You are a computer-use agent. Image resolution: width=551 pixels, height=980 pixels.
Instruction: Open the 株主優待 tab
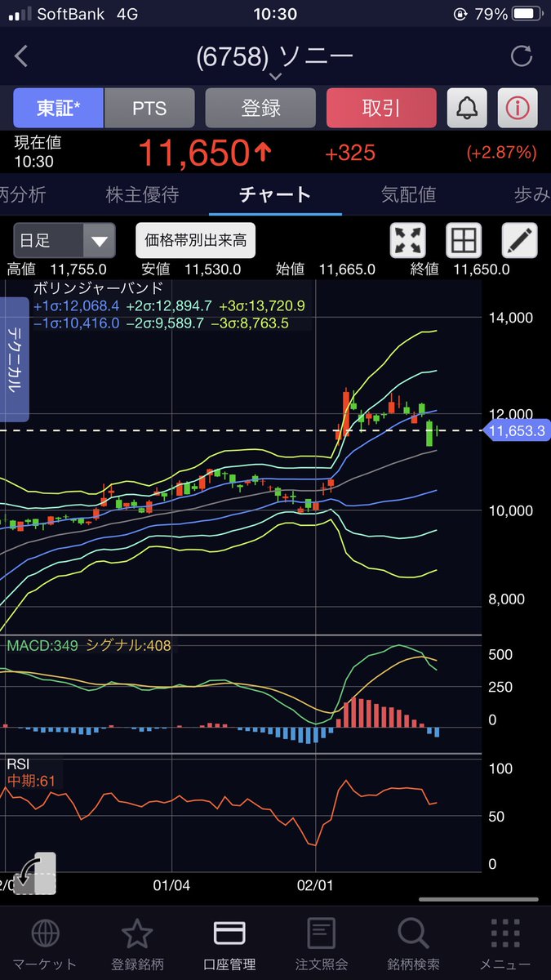coord(142,194)
